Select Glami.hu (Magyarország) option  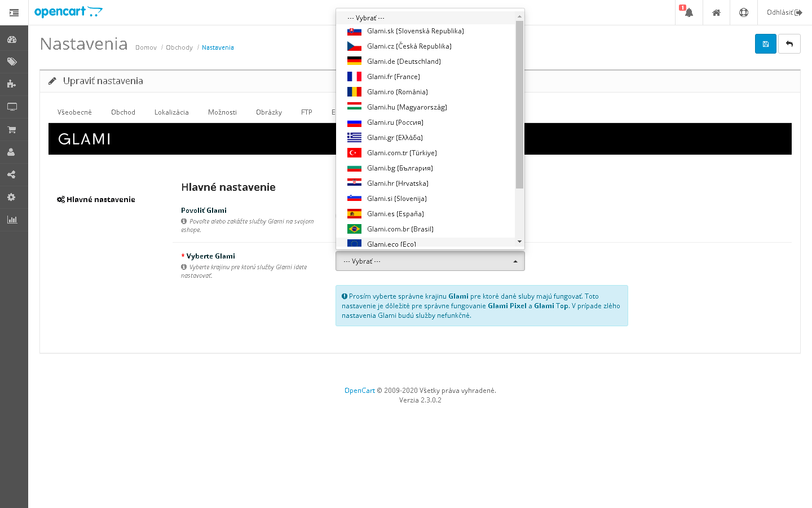tap(426, 107)
